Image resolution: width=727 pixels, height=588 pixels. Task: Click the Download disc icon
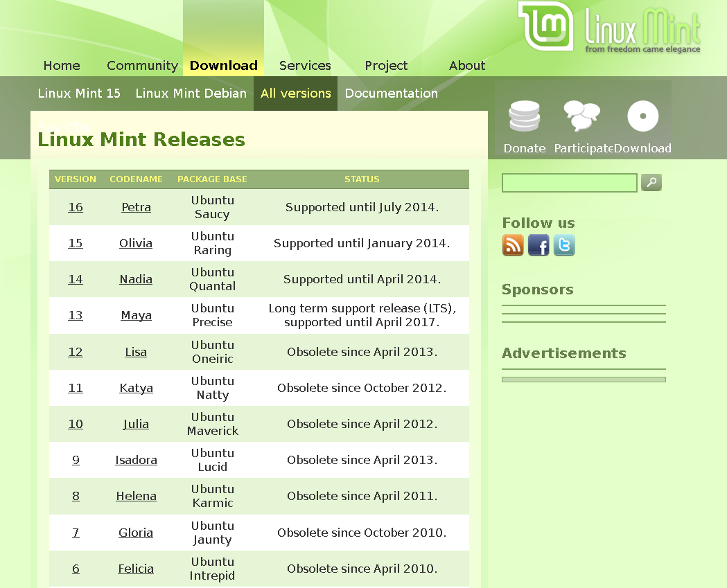[642, 116]
